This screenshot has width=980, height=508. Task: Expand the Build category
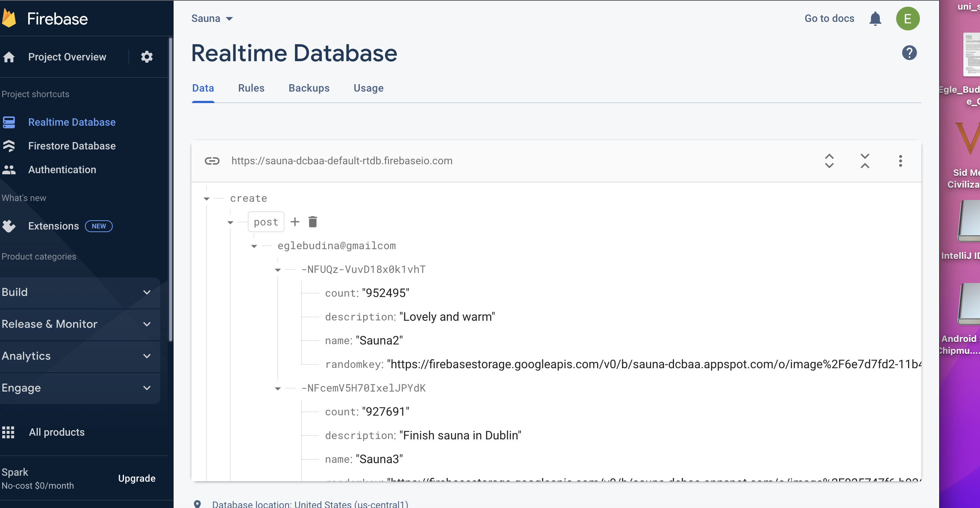click(x=147, y=293)
